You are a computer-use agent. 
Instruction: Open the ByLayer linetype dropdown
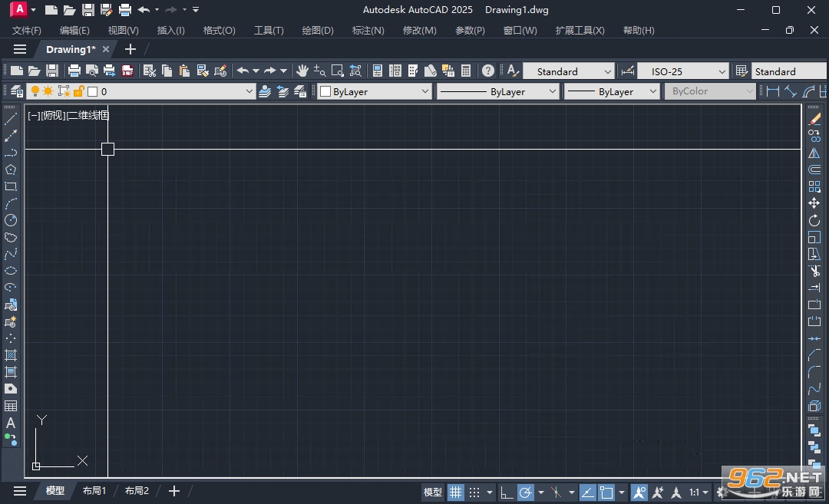click(x=552, y=91)
